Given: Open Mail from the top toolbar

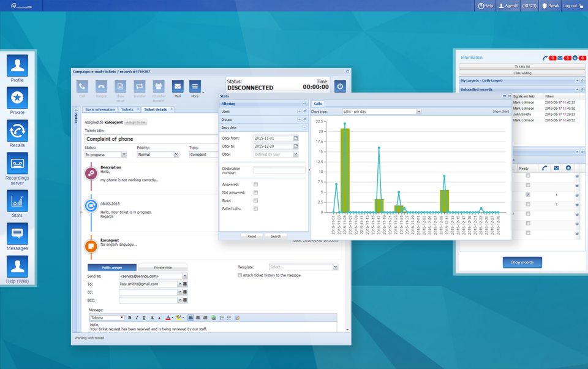Looking at the screenshot, I should coord(177,86).
